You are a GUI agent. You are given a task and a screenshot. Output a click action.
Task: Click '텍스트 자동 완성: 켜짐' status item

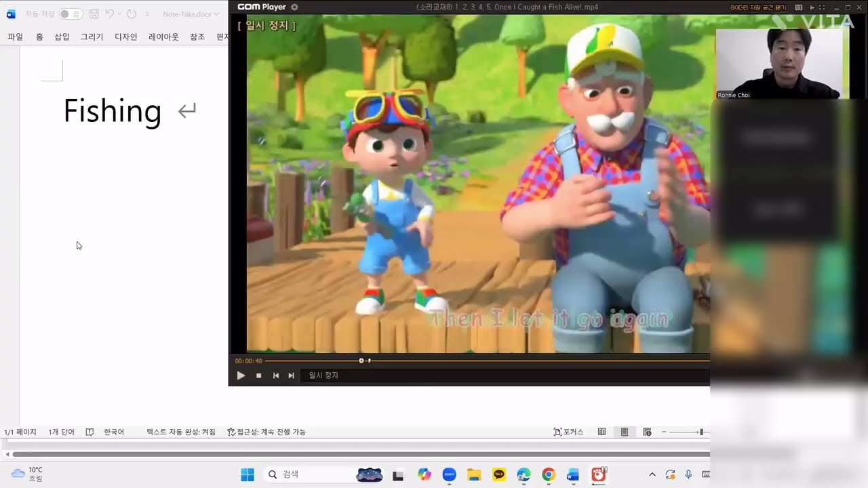pyautogui.click(x=181, y=432)
